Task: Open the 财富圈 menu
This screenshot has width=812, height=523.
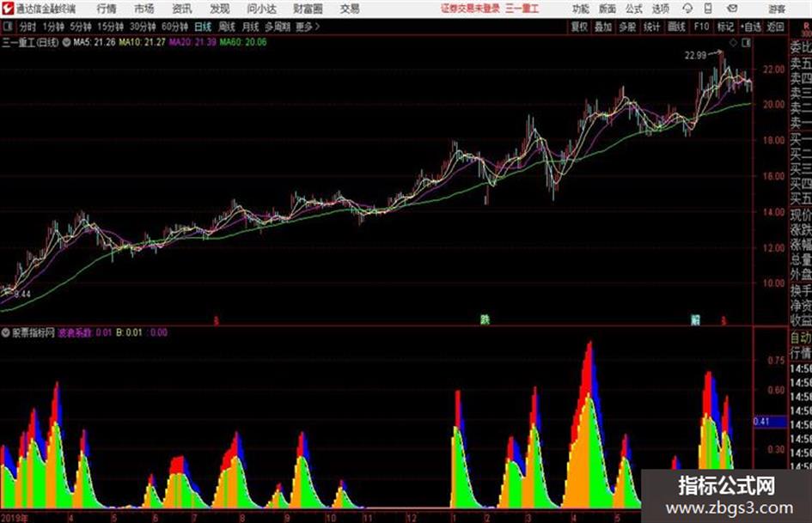Action: [x=308, y=9]
